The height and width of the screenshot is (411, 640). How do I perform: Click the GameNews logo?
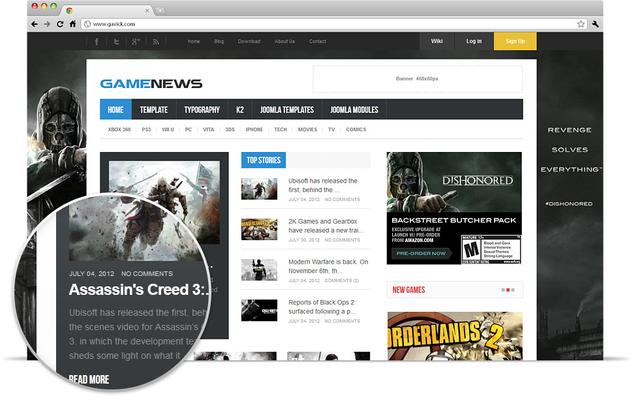tap(151, 84)
